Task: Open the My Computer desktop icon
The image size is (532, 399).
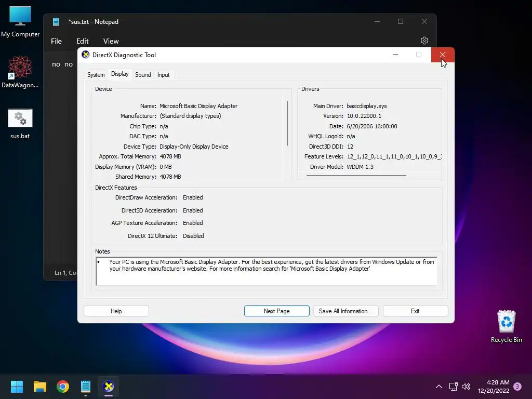Action: coord(20,22)
